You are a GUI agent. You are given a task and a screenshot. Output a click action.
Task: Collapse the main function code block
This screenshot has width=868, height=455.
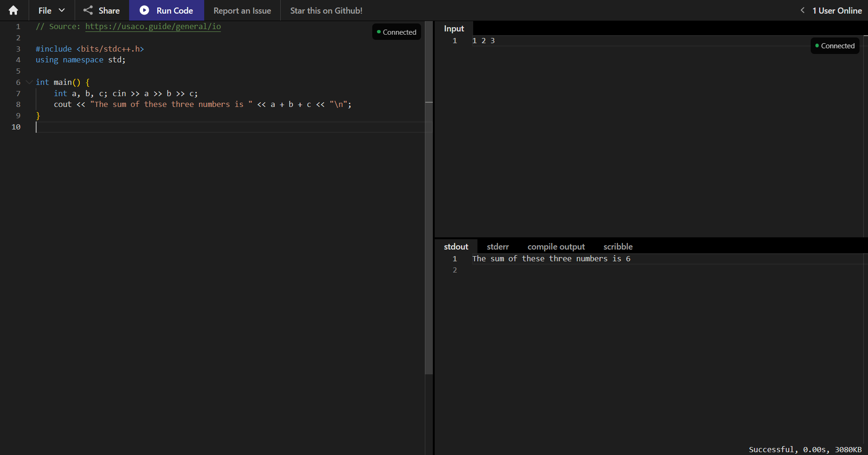(x=29, y=82)
